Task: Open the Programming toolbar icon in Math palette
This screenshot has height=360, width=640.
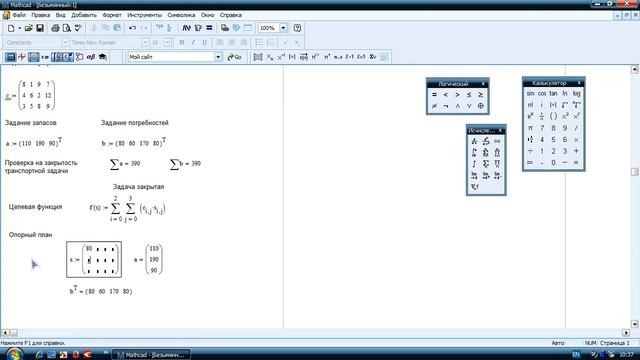Action: (80, 57)
